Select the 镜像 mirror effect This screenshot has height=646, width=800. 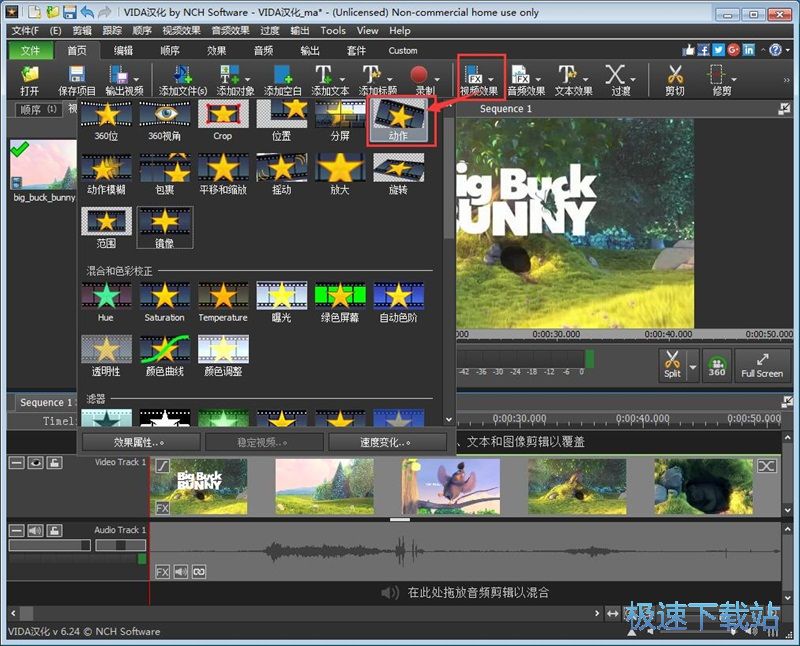tap(164, 228)
